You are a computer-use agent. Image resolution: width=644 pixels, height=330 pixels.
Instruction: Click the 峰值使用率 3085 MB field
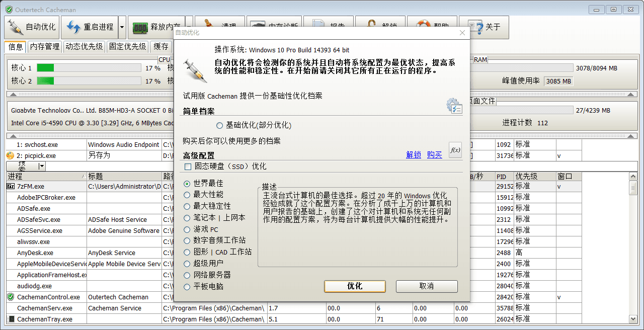[558, 81]
